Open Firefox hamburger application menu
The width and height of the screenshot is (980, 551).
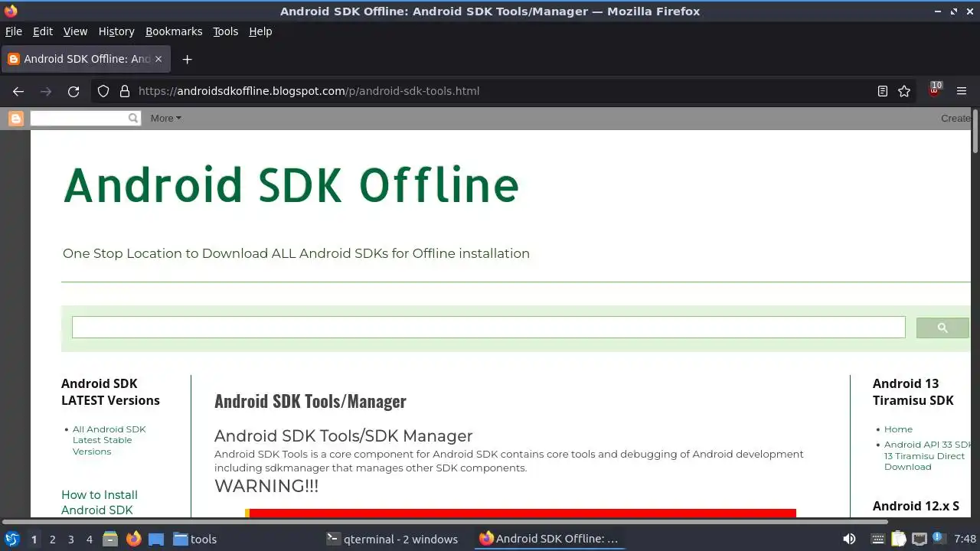962,91
